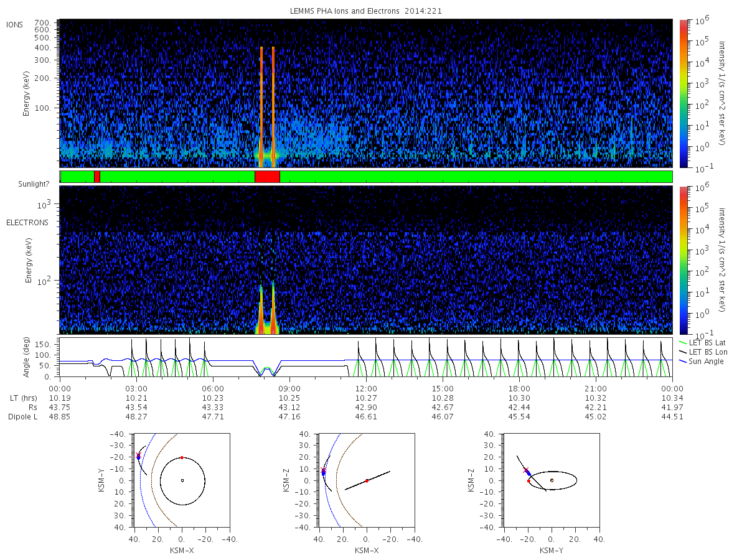Image resolution: width=747 pixels, height=560 pixels.
Task: Click the IONS panel label
Action: [15, 24]
